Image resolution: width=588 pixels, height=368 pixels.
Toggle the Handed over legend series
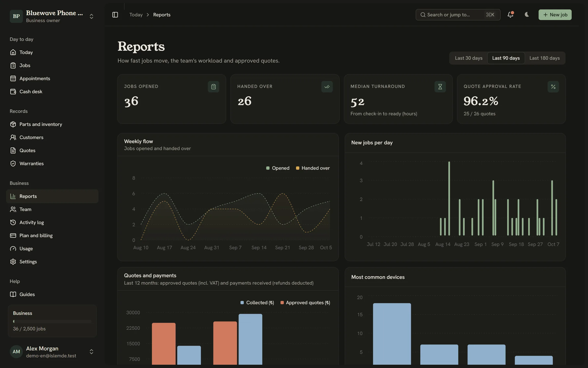pos(313,168)
